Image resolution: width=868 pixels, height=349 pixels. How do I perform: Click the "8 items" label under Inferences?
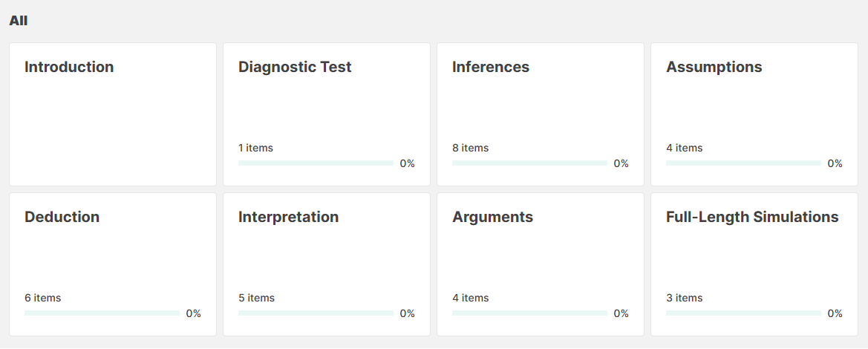coord(470,148)
